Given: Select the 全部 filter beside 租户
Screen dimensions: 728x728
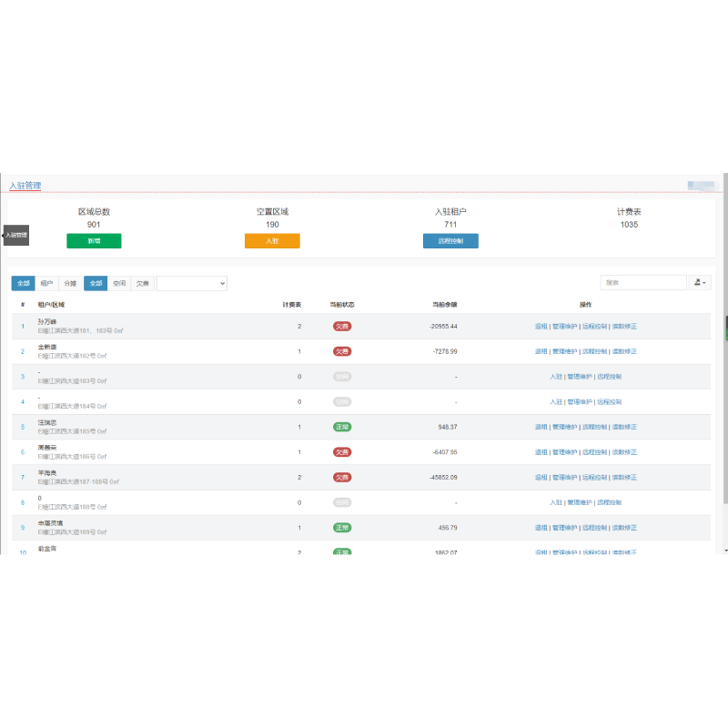Looking at the screenshot, I should [24, 283].
